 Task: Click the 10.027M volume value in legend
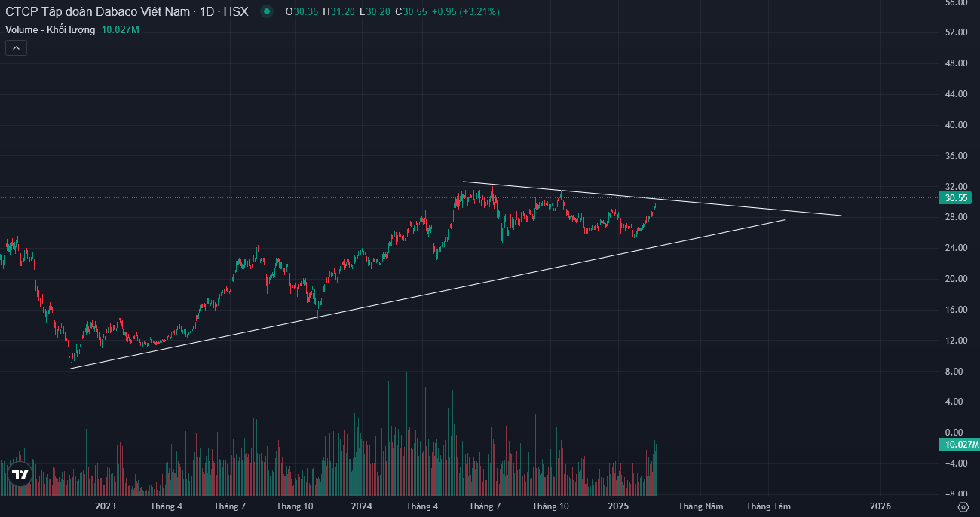(x=121, y=29)
